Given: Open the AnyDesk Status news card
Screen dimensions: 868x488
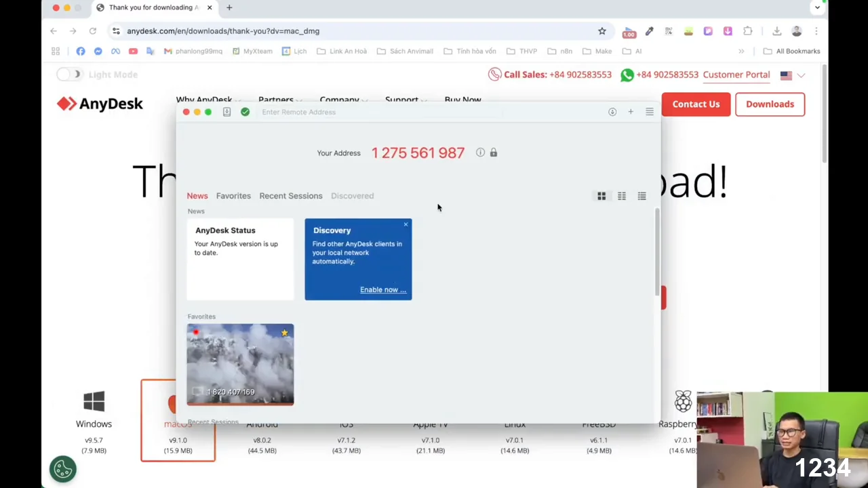Looking at the screenshot, I should click(241, 259).
